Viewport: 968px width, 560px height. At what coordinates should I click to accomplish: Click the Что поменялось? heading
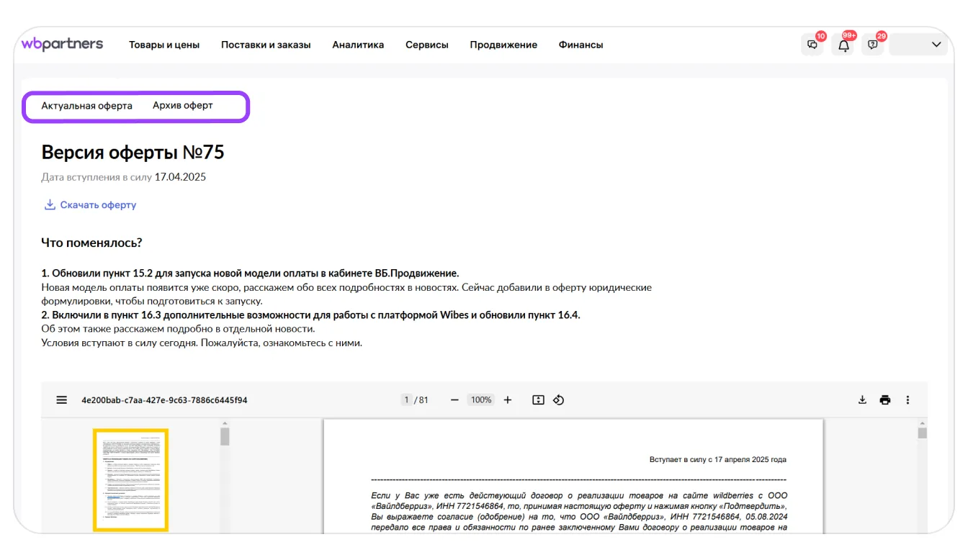91,243
